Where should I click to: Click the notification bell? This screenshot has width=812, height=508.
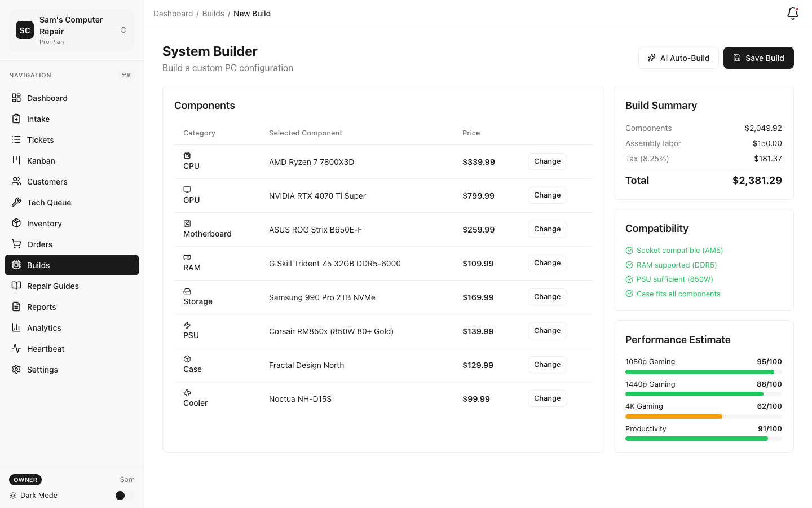coord(792,14)
